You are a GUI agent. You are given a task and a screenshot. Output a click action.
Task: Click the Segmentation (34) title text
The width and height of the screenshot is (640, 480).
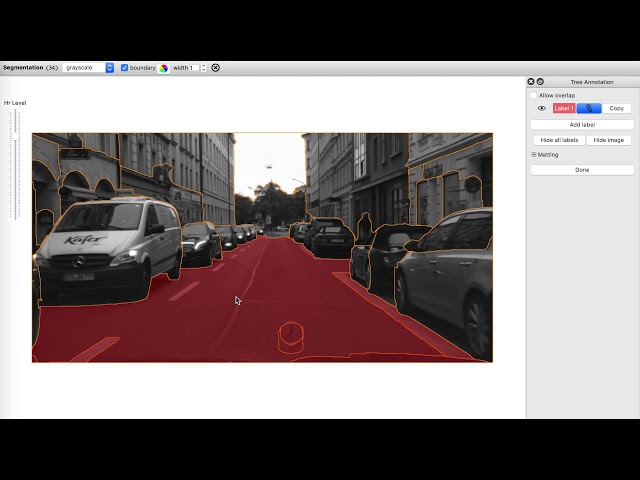pos(30,68)
